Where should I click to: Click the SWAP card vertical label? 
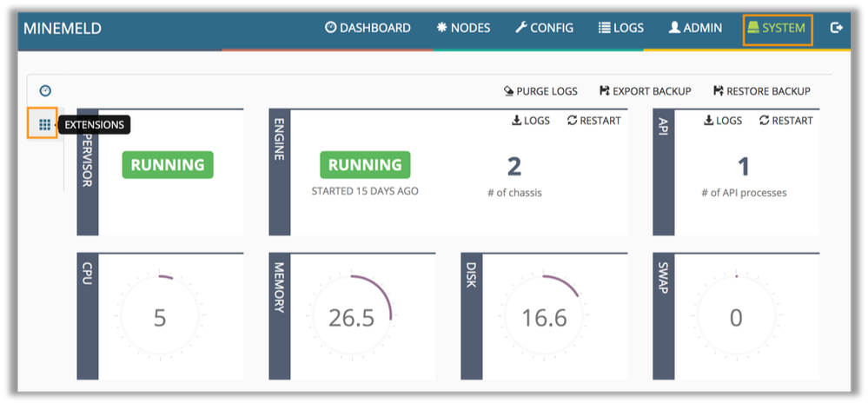click(664, 278)
